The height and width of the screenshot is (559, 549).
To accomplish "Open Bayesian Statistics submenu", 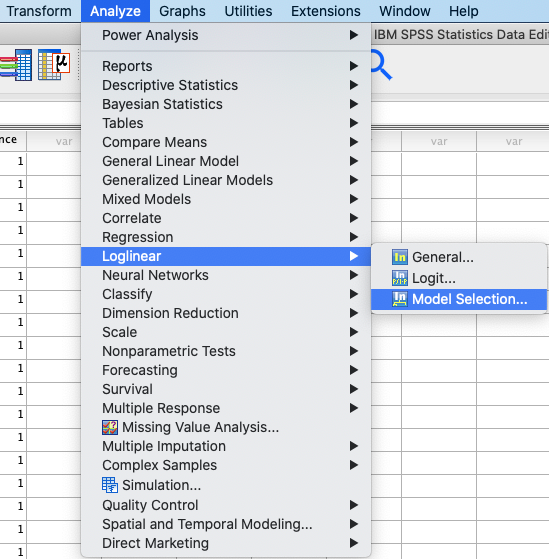I will tap(226, 104).
